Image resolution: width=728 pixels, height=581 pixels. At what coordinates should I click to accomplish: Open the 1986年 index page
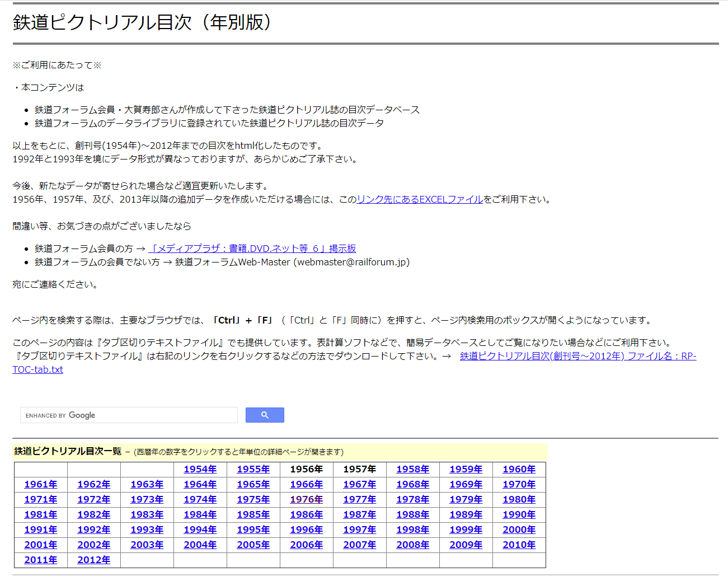point(307,514)
